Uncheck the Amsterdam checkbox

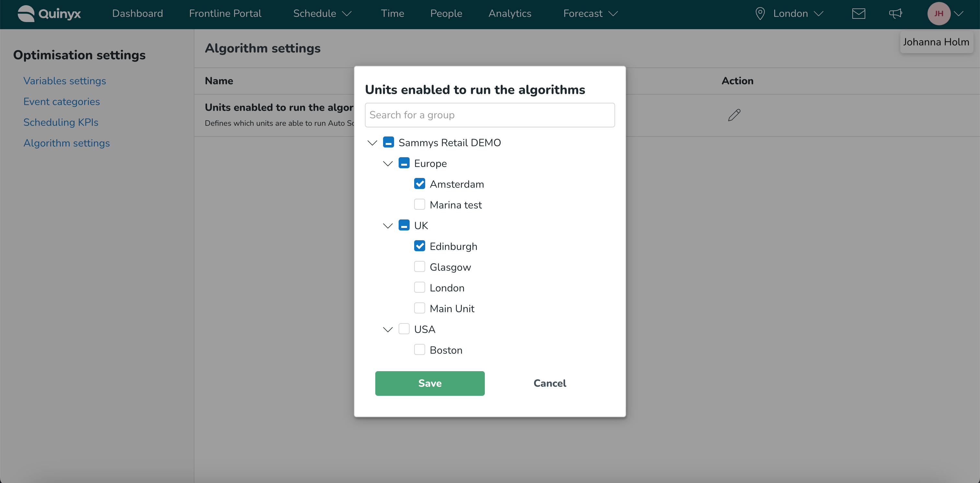click(419, 184)
